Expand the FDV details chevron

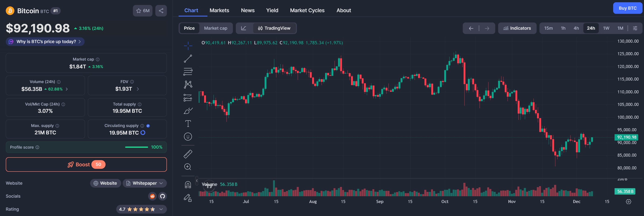click(x=138, y=89)
